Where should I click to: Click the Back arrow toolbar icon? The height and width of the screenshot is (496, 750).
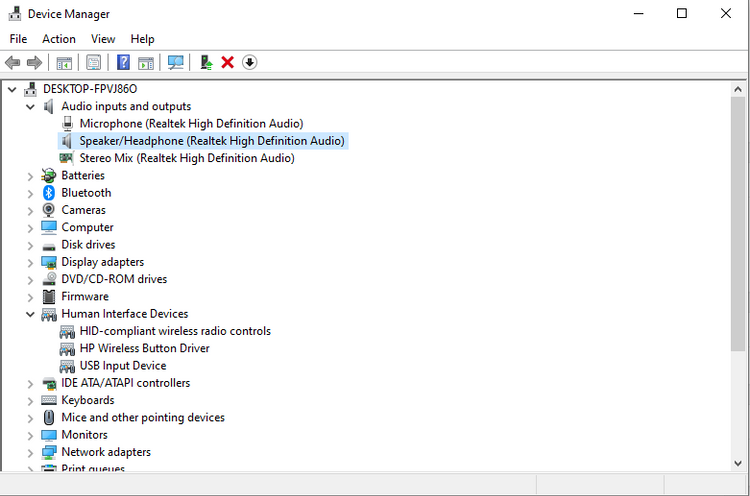[x=12, y=62]
